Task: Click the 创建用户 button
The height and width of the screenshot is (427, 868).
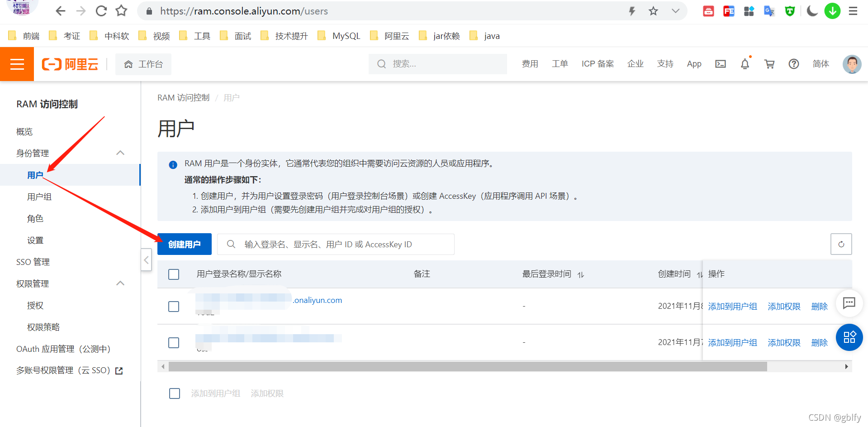Action: click(x=184, y=244)
